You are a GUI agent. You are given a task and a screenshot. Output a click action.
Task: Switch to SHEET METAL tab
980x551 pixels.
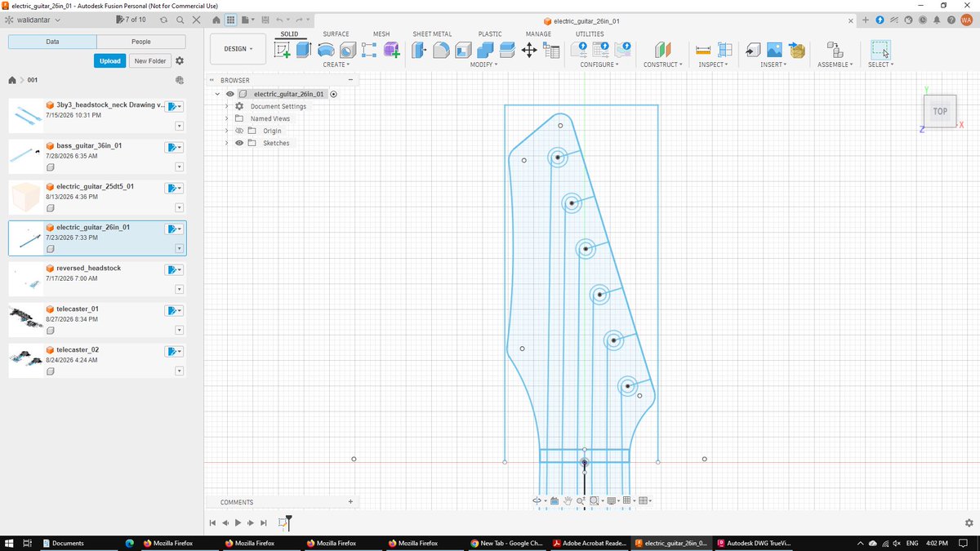432,33
